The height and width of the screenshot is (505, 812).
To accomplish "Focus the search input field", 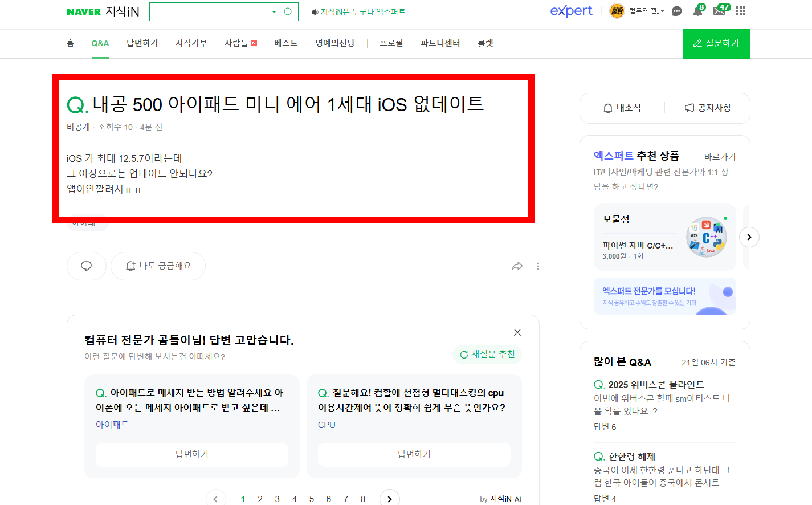I will pos(209,11).
